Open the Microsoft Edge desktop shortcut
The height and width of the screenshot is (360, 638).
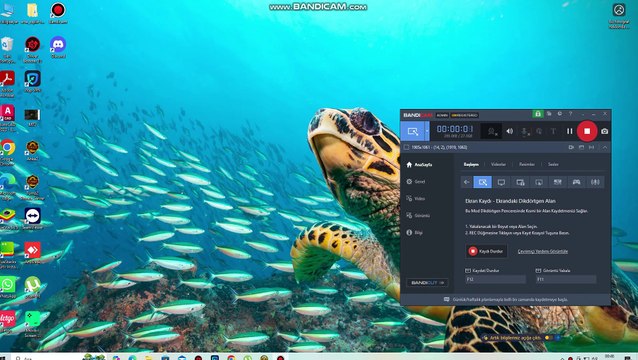coord(7,186)
